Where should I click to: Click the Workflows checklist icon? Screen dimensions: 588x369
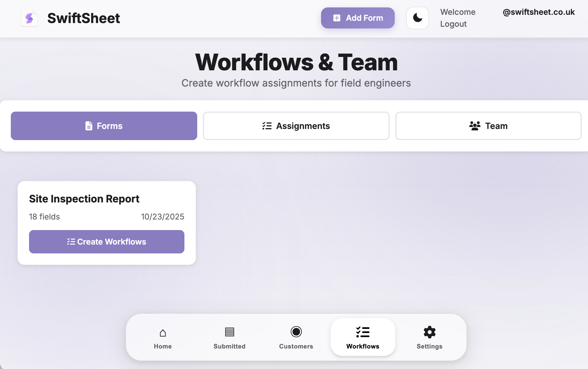[x=363, y=332]
